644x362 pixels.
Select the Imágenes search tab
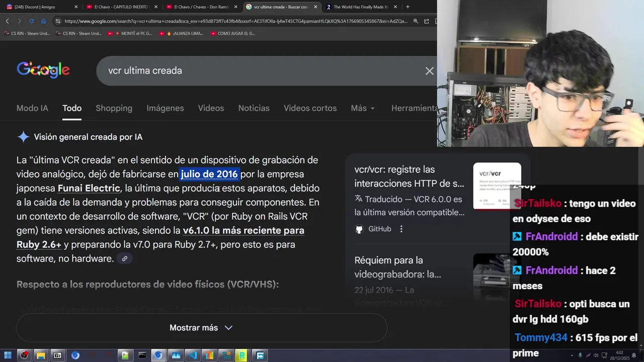[165, 108]
